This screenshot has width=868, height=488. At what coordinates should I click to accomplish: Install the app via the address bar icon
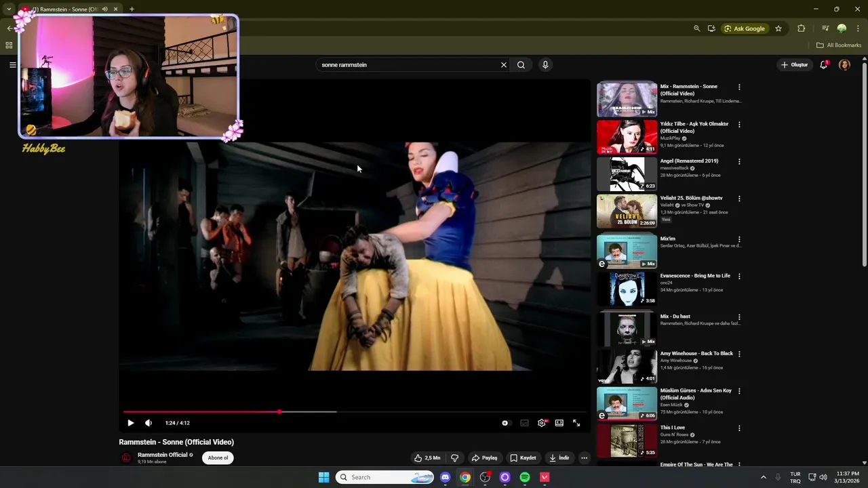(x=711, y=28)
